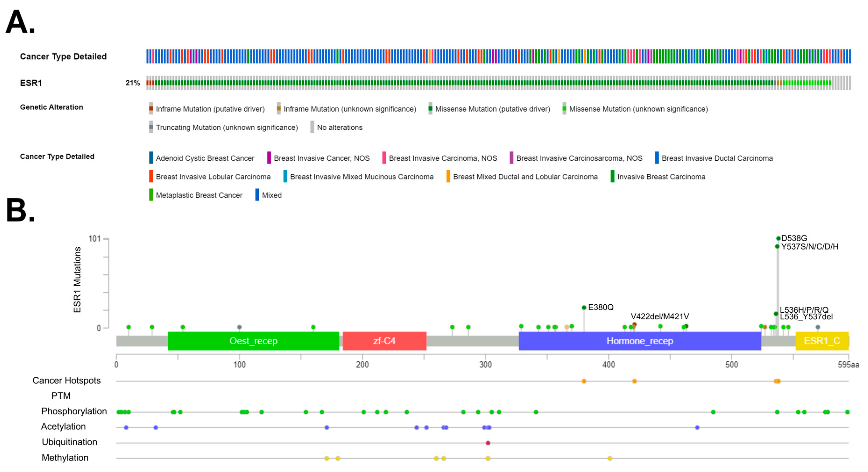The height and width of the screenshot is (472, 868).
Task: Click the ESR1 gene row label
Action: pos(31,83)
